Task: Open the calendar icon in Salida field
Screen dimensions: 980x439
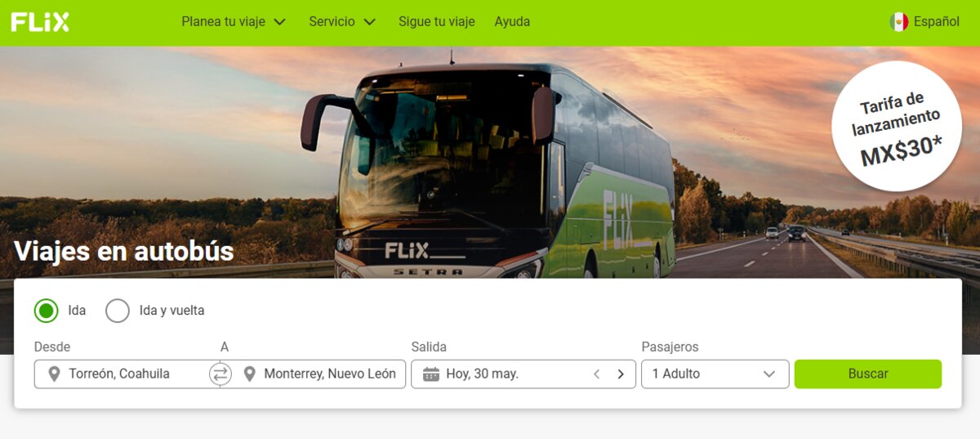Action: tap(431, 374)
